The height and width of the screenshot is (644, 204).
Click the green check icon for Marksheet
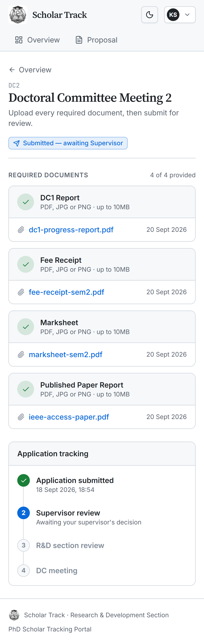point(26,327)
